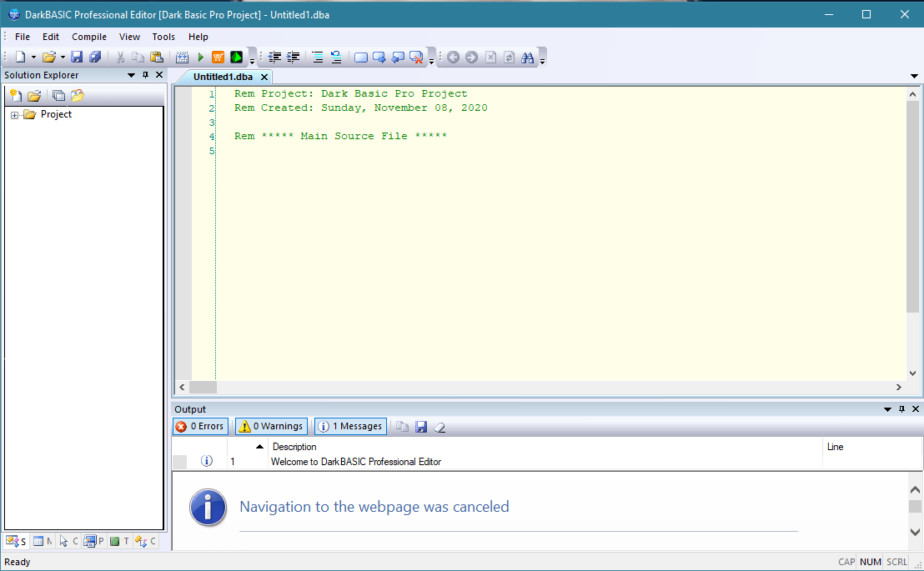924x571 pixels.
Task: Click the orange shopping cart icon
Action: point(218,58)
